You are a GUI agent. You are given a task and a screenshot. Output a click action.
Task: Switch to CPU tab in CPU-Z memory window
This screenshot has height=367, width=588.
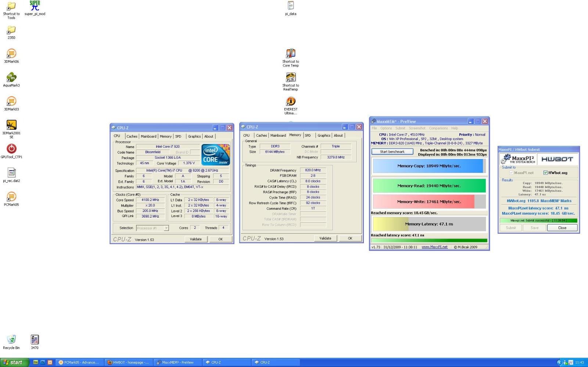point(247,136)
